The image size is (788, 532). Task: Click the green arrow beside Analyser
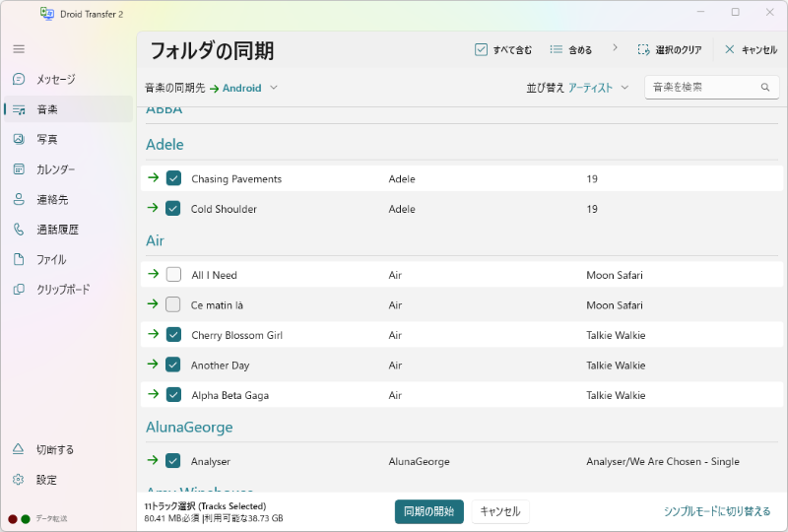[x=153, y=460]
